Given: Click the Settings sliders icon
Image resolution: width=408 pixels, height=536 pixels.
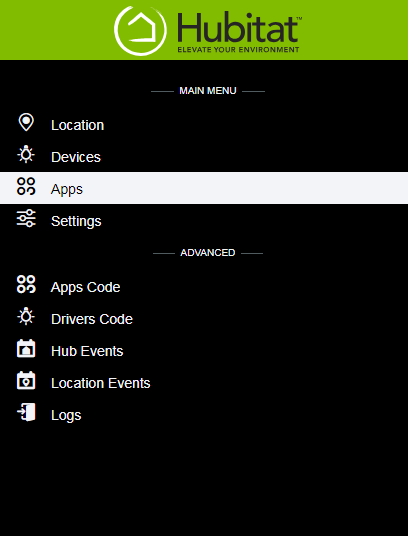Looking at the screenshot, I should pos(26,218).
